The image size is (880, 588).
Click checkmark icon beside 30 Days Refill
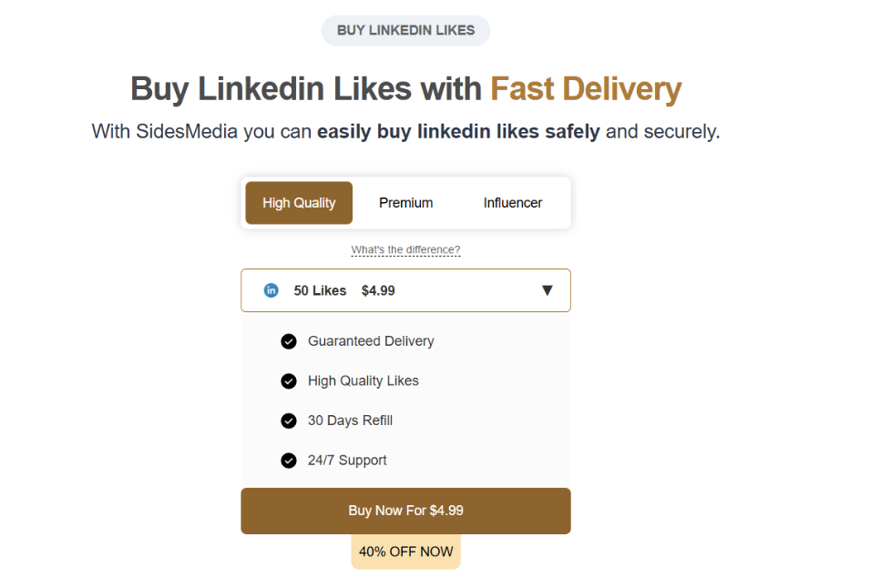tap(289, 421)
